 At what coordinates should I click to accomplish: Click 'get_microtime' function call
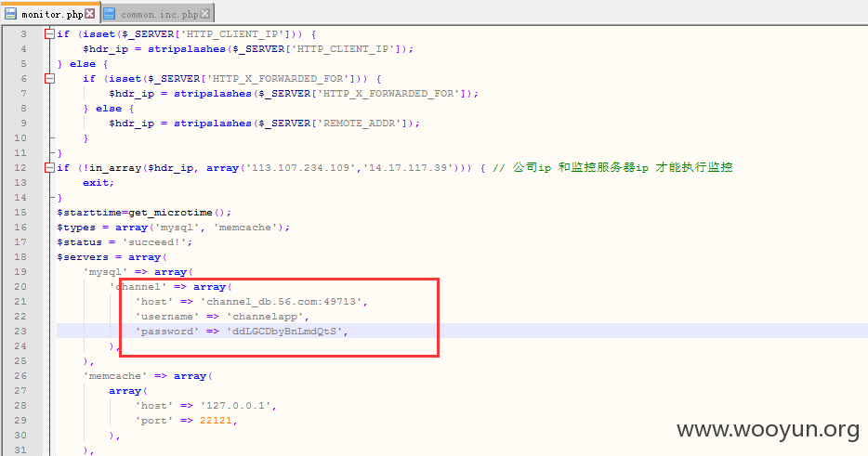170,213
